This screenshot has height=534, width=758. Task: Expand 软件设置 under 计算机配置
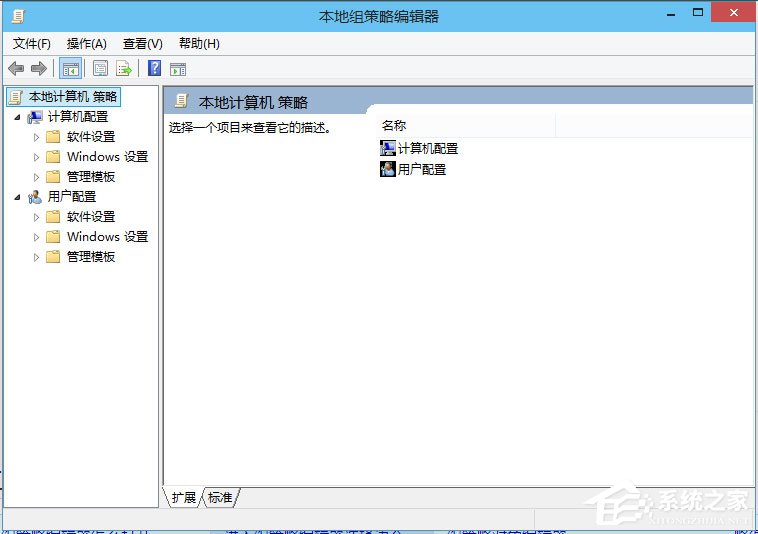pyautogui.click(x=37, y=137)
